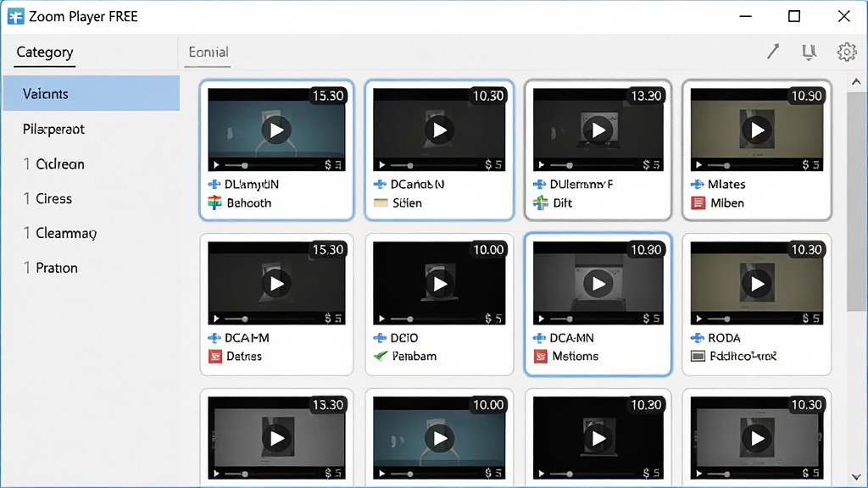Play the bottom row 10.20 video

[x=598, y=438]
